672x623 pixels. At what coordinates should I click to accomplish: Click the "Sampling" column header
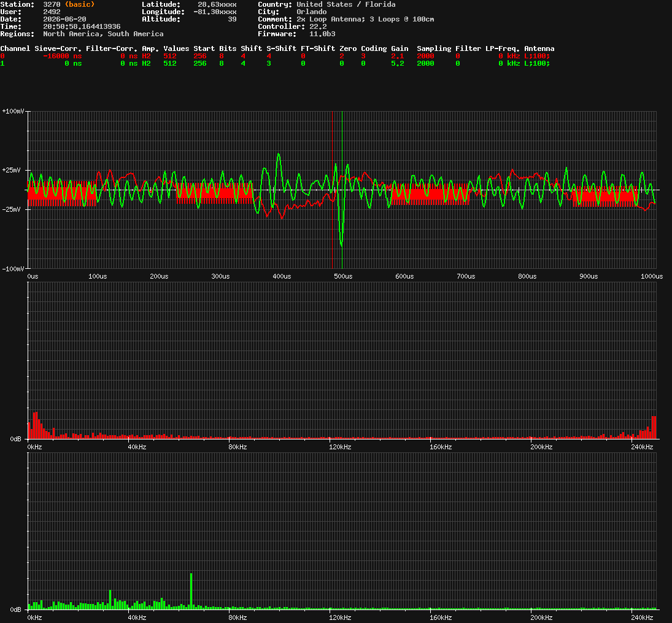point(434,48)
